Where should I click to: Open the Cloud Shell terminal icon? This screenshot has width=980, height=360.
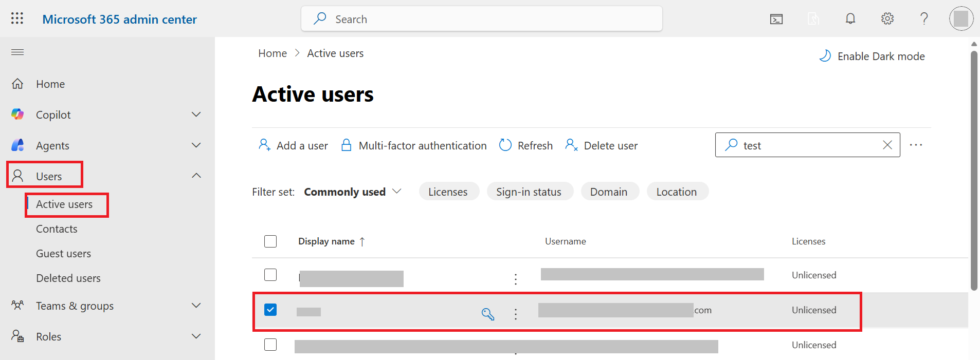coord(776,20)
